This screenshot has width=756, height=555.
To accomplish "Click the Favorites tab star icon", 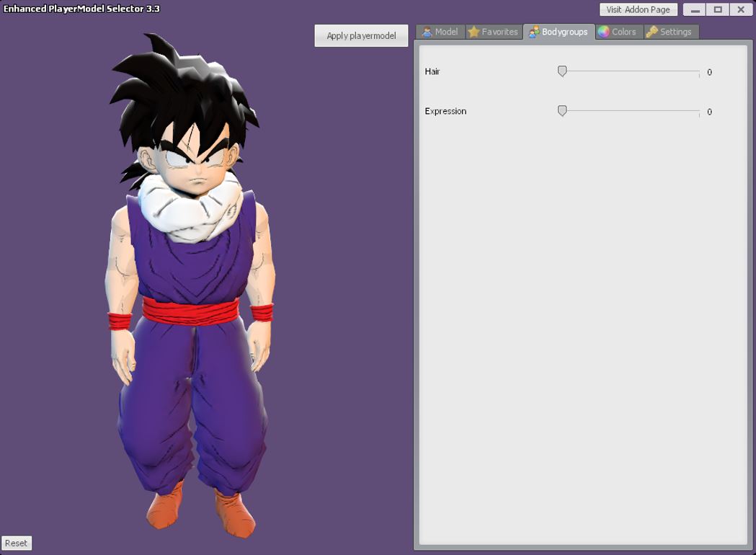I will [x=474, y=32].
